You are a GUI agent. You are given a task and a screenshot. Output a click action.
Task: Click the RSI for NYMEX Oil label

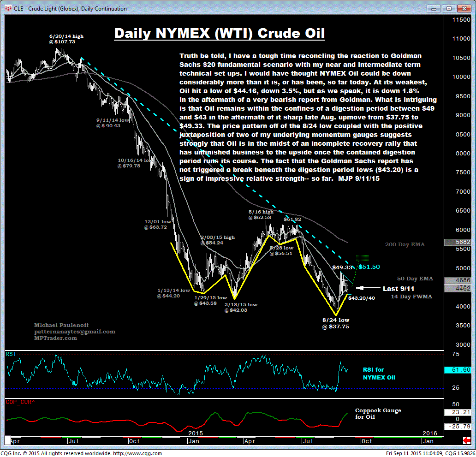(x=379, y=374)
